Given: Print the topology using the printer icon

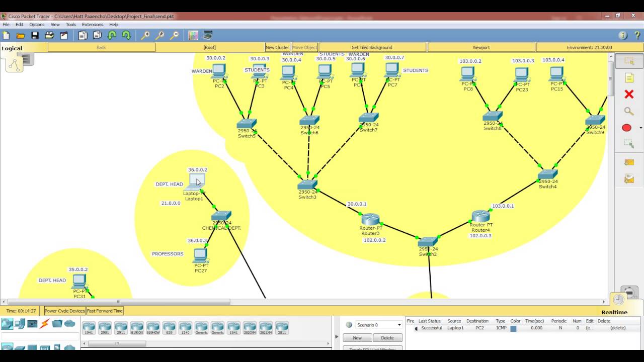Looking at the screenshot, I should pos(49,36).
